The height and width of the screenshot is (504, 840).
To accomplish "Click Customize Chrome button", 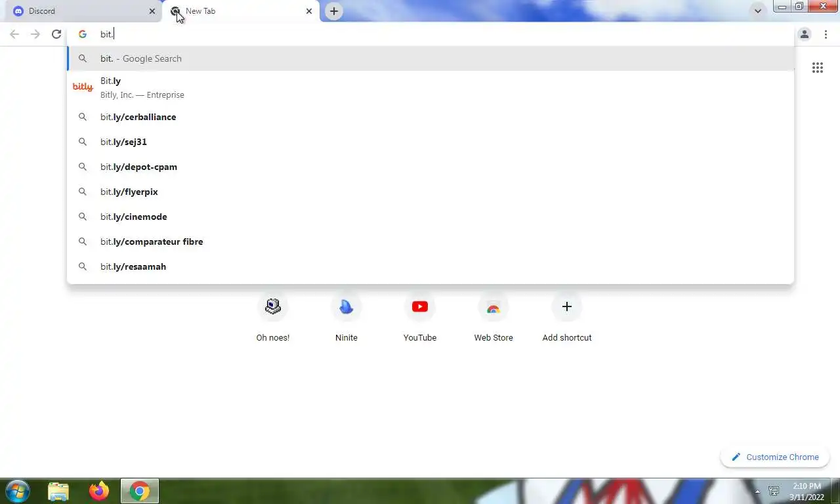I will coord(775,457).
